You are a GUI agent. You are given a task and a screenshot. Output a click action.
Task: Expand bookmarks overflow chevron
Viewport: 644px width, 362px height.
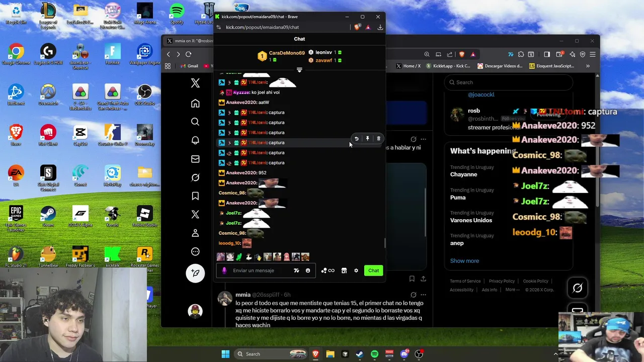pos(588,66)
